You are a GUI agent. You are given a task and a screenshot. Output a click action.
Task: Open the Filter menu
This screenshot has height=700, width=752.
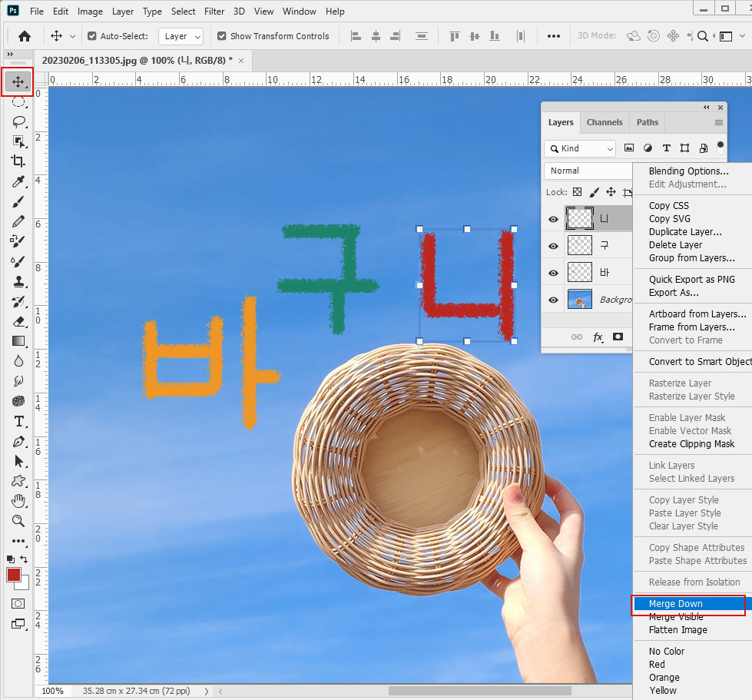click(214, 12)
